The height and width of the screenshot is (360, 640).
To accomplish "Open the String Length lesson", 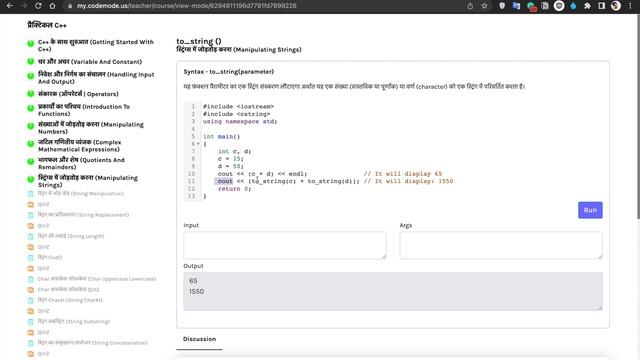I will [x=71, y=236].
